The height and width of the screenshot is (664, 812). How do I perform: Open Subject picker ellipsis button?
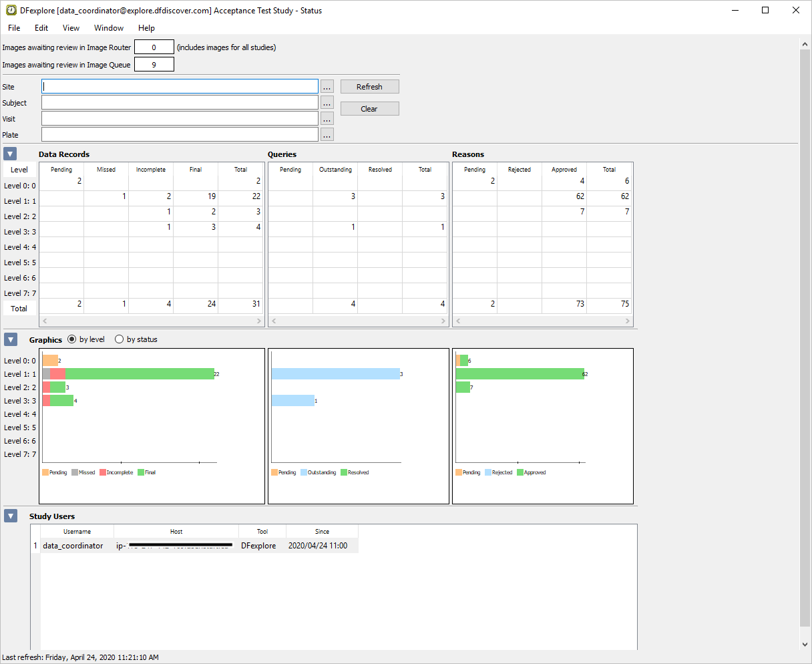(327, 103)
